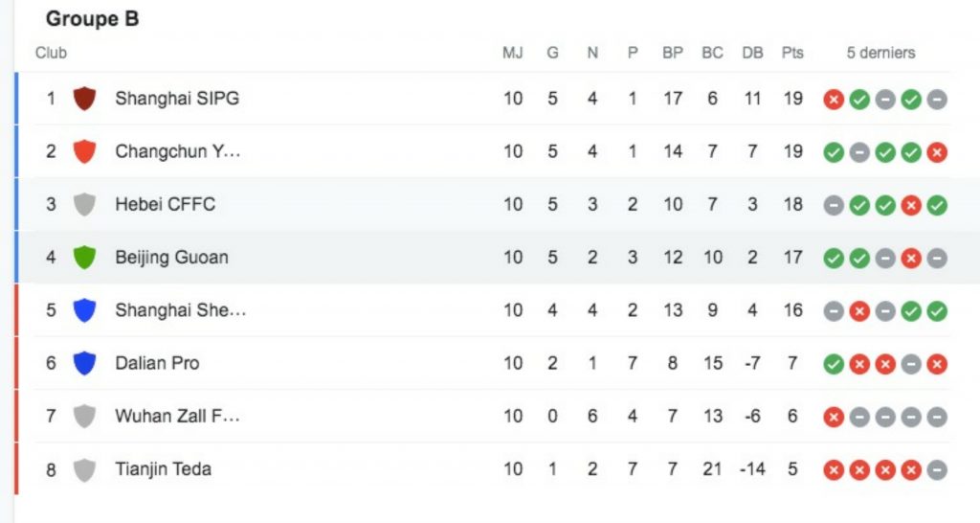Click the Dalian Pro blue crest icon
This screenshot has width=980, height=523.
click(85, 363)
